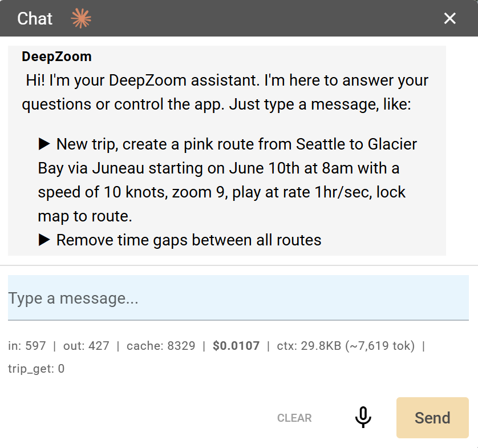The width and height of the screenshot is (478, 448).
Task: Click the bold $0.0107 cost value
Action: click(236, 345)
